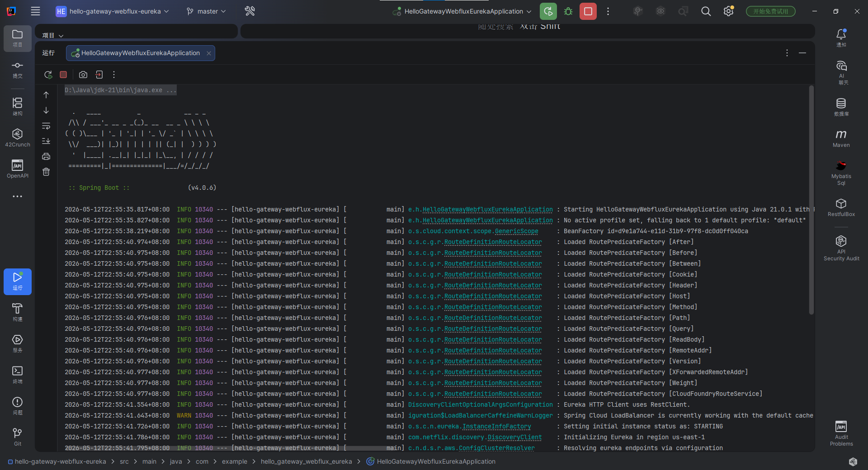Open Run panel options menu
Viewport: 868px width, 470px height.
[x=787, y=53]
